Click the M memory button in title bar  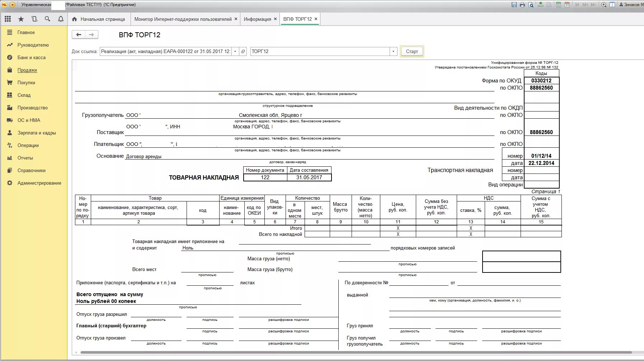[577, 5]
